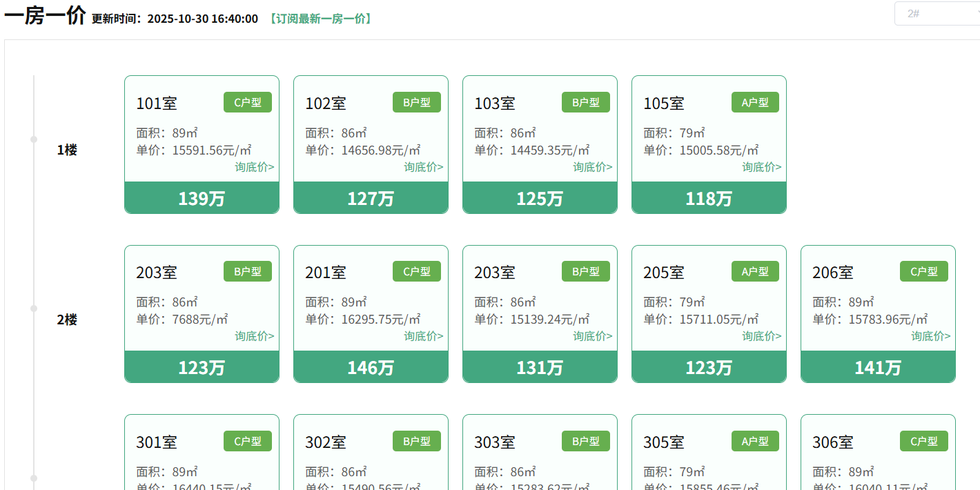Click 询底价 on the 206室 card

click(930, 336)
